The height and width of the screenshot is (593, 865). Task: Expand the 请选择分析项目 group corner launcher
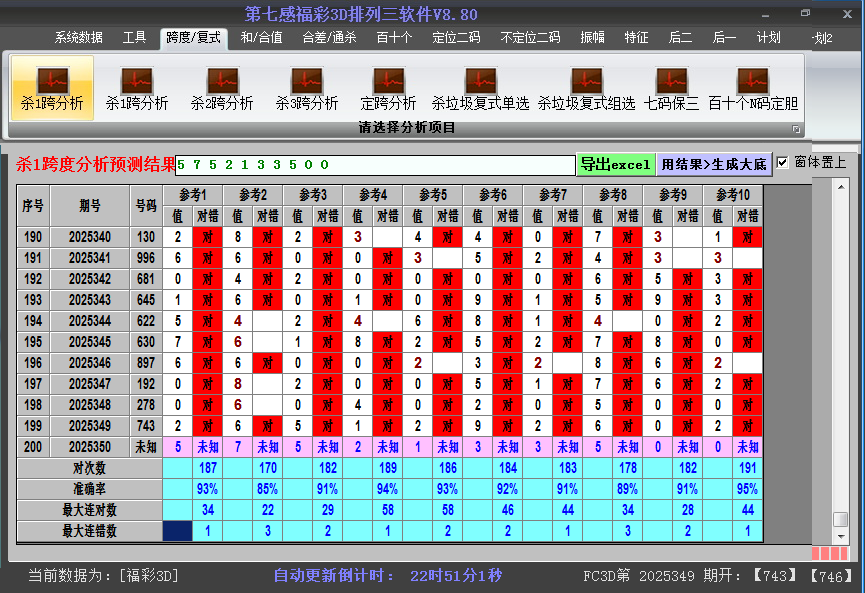tap(797, 129)
